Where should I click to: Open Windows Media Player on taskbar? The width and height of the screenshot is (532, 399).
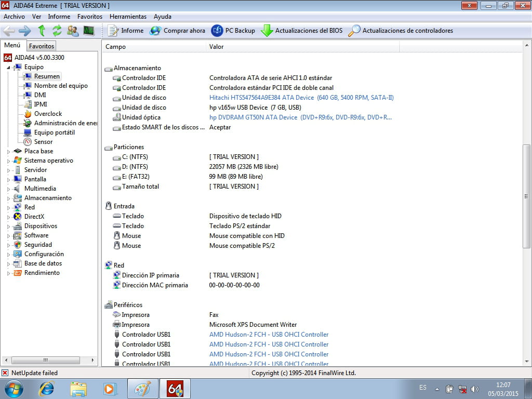[110, 389]
